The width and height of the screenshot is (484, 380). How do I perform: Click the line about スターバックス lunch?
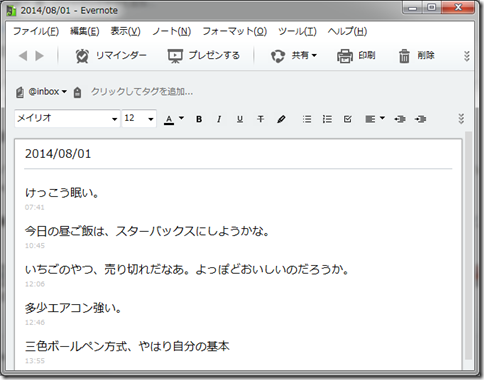(x=147, y=231)
